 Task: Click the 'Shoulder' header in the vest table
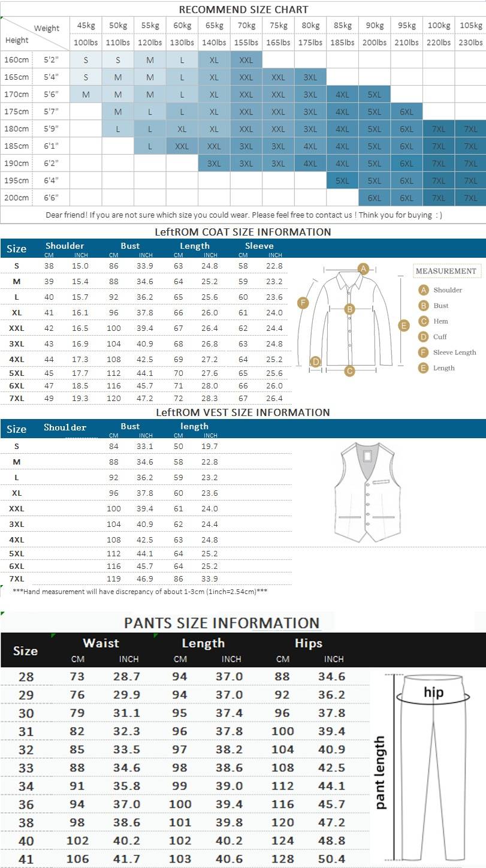65,427
